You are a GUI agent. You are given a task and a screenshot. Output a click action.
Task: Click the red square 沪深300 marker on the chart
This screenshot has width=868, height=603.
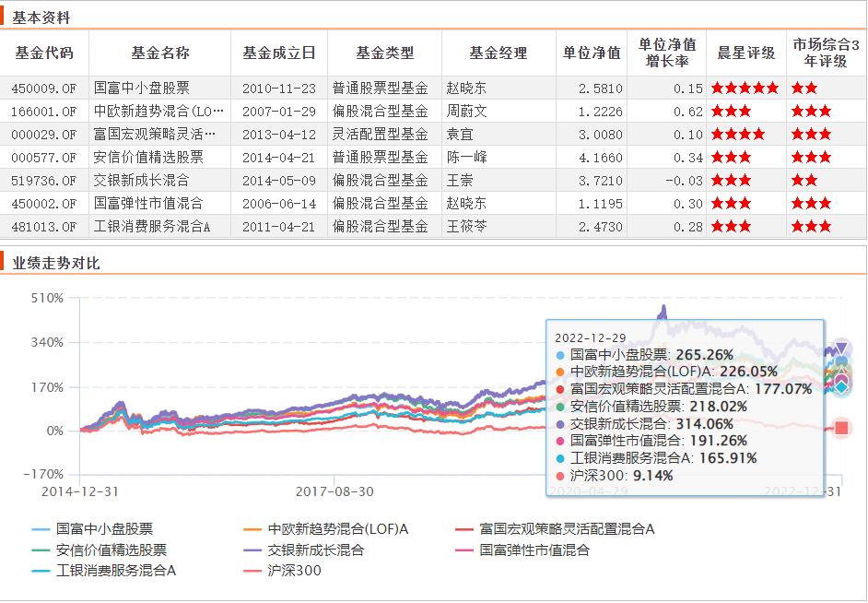[x=841, y=426]
